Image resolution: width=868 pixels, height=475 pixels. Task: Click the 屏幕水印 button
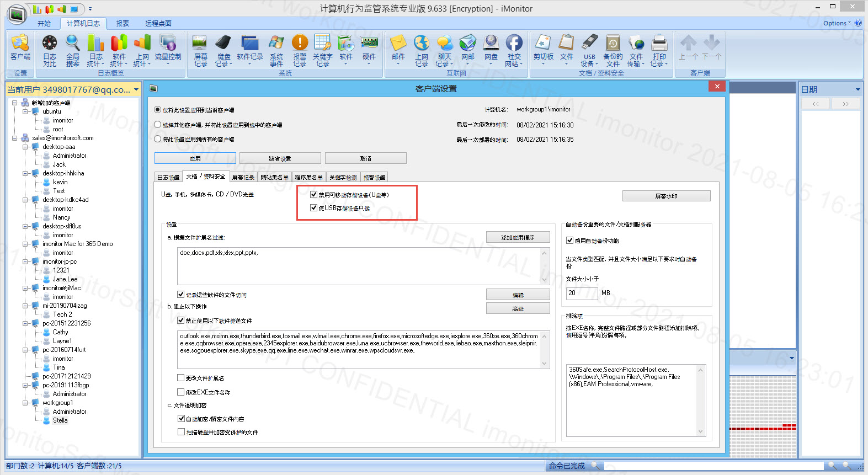coord(667,196)
